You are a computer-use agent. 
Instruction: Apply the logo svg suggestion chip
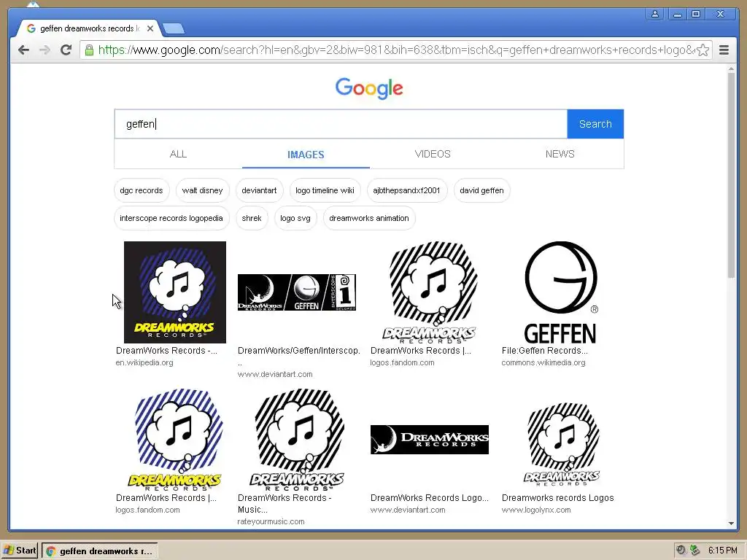(x=295, y=218)
